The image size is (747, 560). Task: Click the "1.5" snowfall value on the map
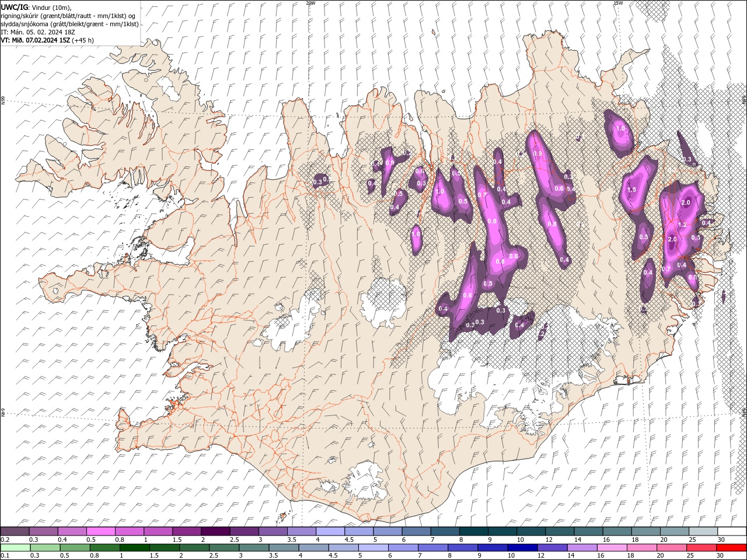point(631,190)
